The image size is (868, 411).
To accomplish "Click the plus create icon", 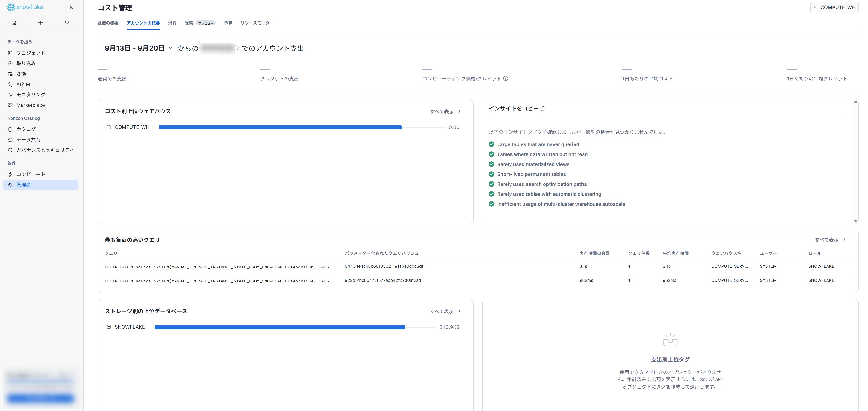I will pos(40,23).
